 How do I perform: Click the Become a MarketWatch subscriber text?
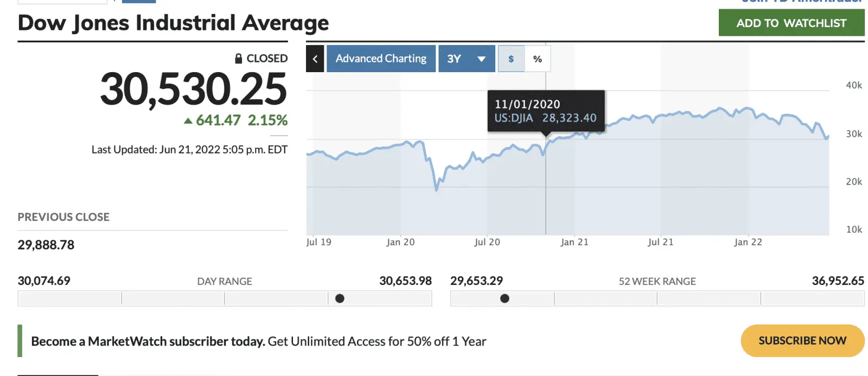tap(148, 341)
